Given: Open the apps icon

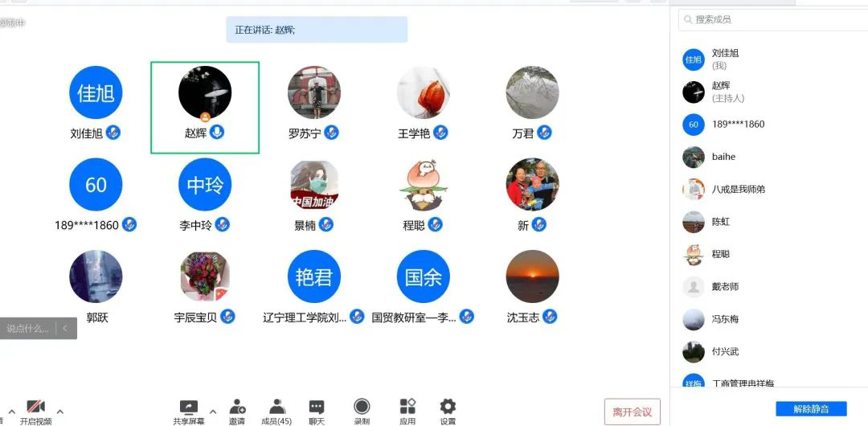Looking at the screenshot, I should tap(408, 407).
